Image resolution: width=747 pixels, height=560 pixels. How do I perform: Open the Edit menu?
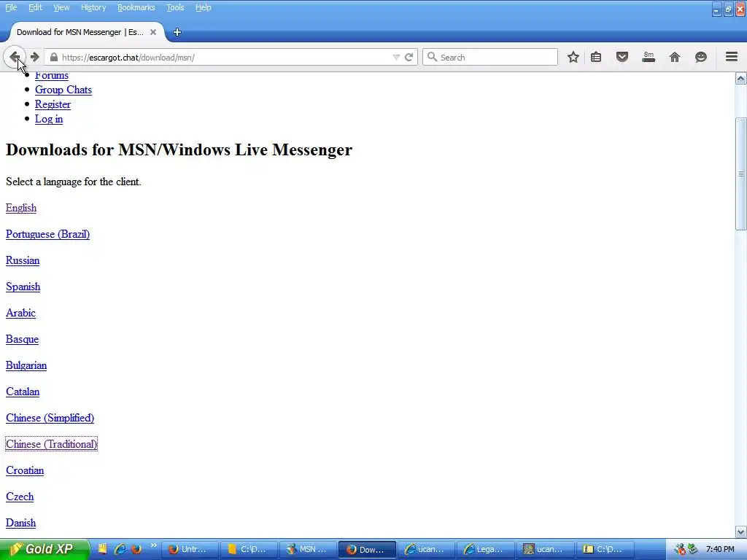[x=35, y=7]
